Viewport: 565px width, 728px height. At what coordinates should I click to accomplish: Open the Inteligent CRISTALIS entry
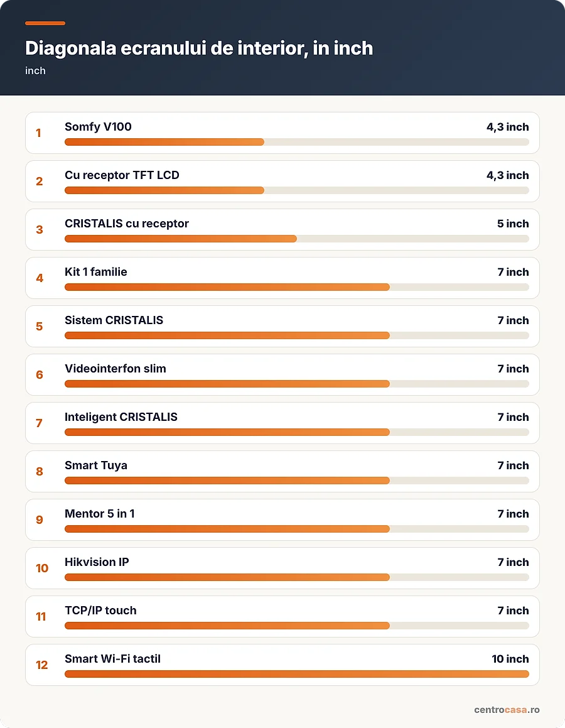tap(282, 423)
